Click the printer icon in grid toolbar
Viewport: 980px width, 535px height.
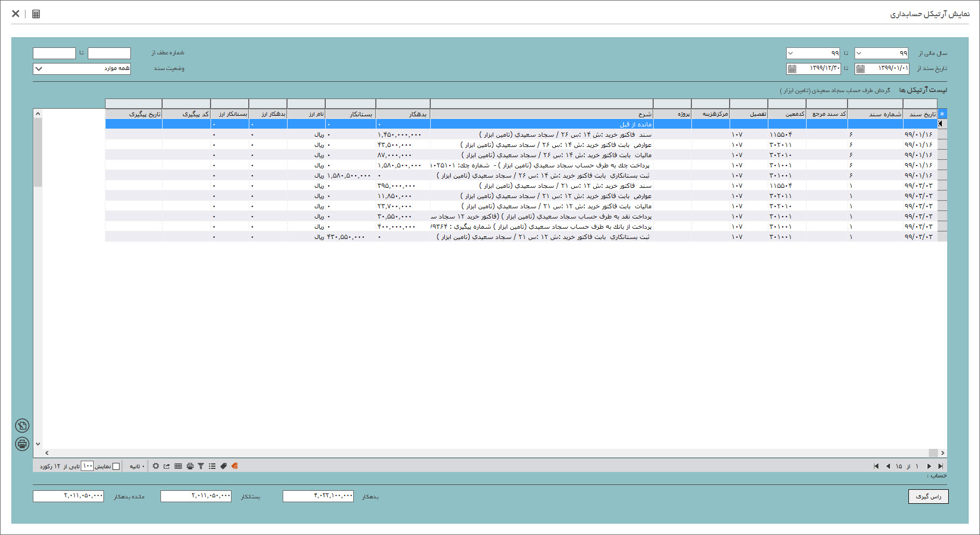190,466
